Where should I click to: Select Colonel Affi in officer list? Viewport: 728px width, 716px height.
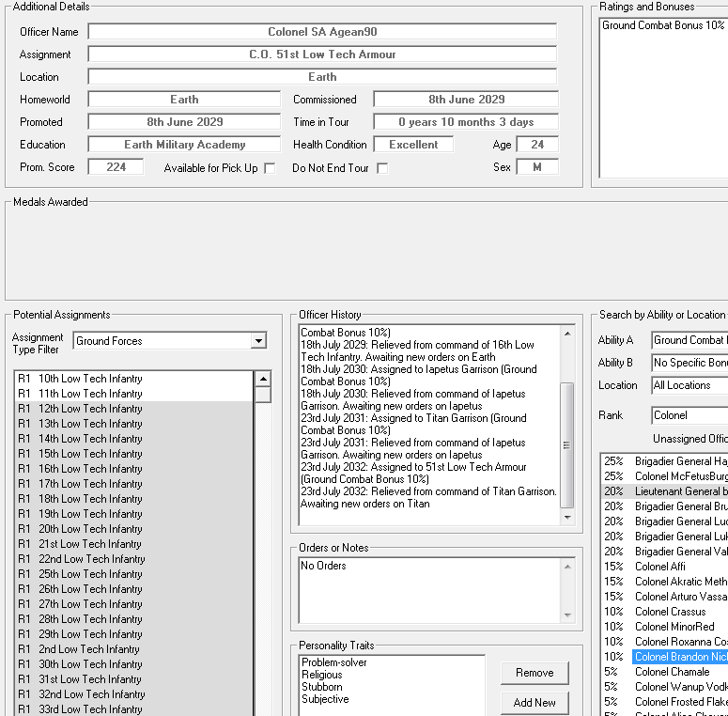(665, 567)
